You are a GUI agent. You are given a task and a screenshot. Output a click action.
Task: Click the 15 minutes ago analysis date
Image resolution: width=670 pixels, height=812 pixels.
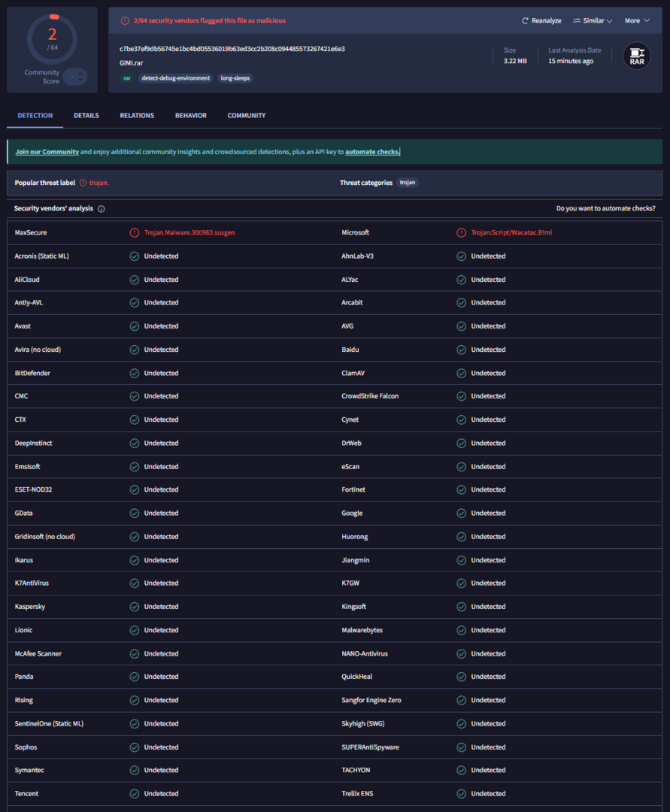pos(571,61)
